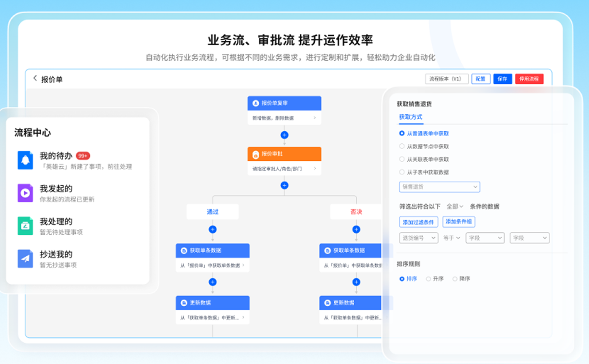Expand the 请指定审批人/角色/部门 row

[x=284, y=168]
